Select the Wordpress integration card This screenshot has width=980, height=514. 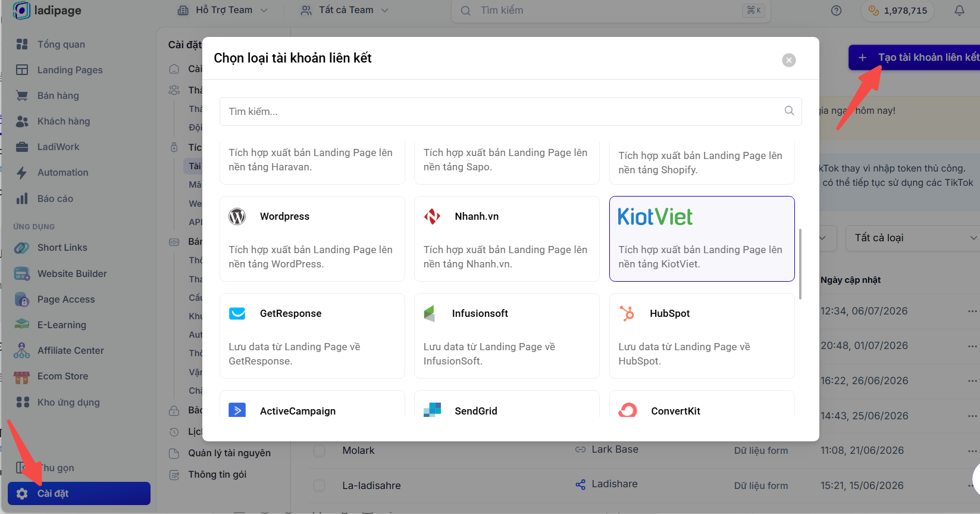click(312, 239)
